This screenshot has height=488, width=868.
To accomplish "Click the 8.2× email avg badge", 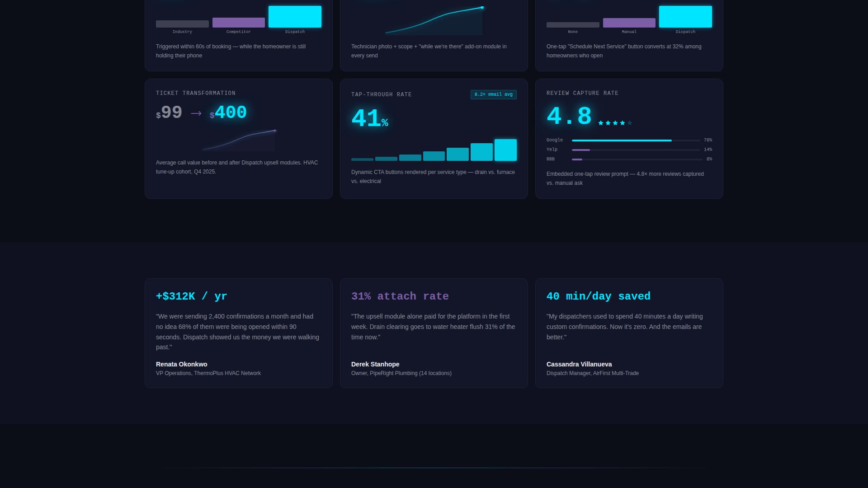I will (x=493, y=94).
